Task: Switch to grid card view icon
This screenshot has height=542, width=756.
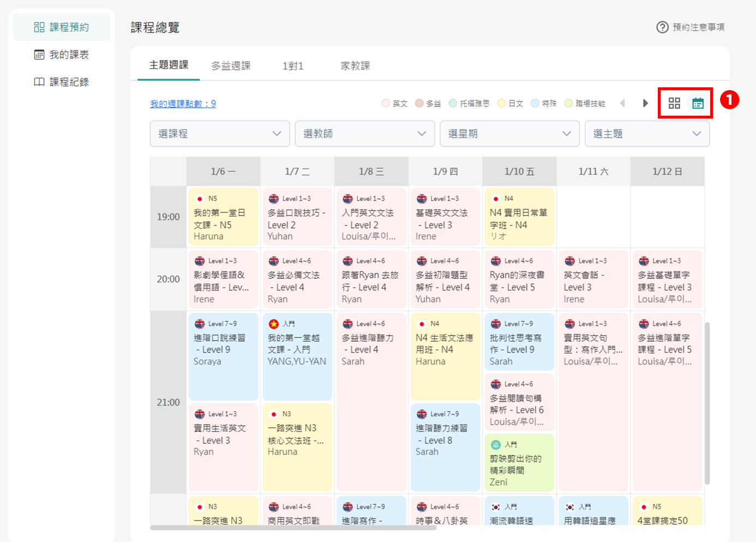Action: 674,103
